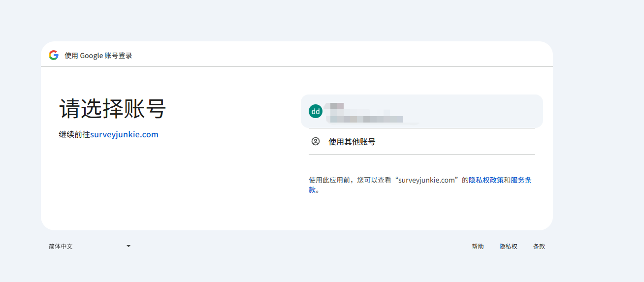Click the 使用 Google 账号登录 header text
Image resolution: width=644 pixels, height=282 pixels.
pyautogui.click(x=98, y=56)
